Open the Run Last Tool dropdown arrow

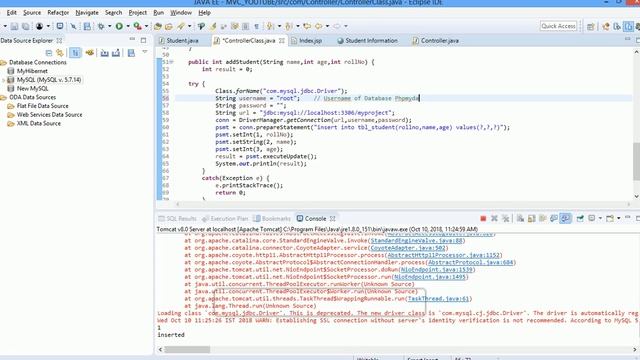[146, 26]
